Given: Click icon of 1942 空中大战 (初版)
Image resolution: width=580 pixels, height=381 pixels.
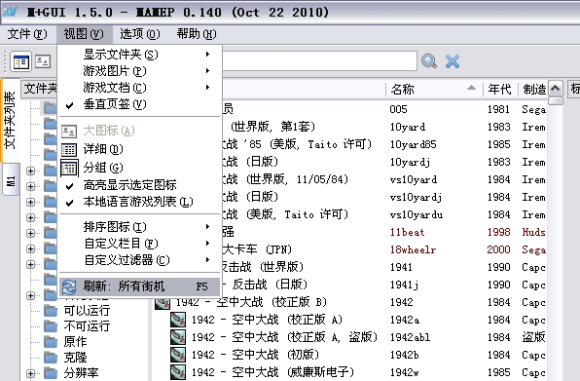Looking at the screenshot, I should (x=178, y=355).
